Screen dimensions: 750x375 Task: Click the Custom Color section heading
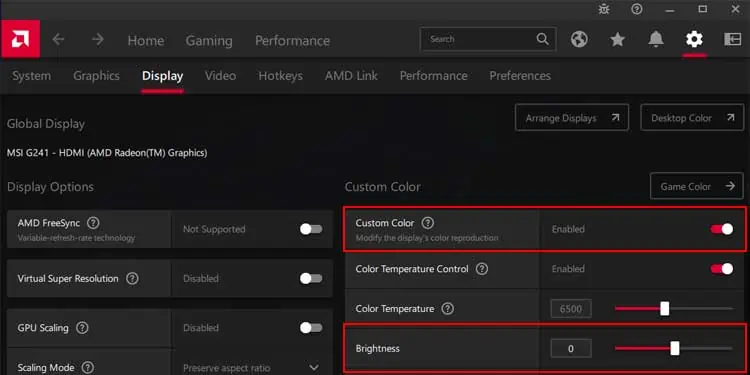383,187
